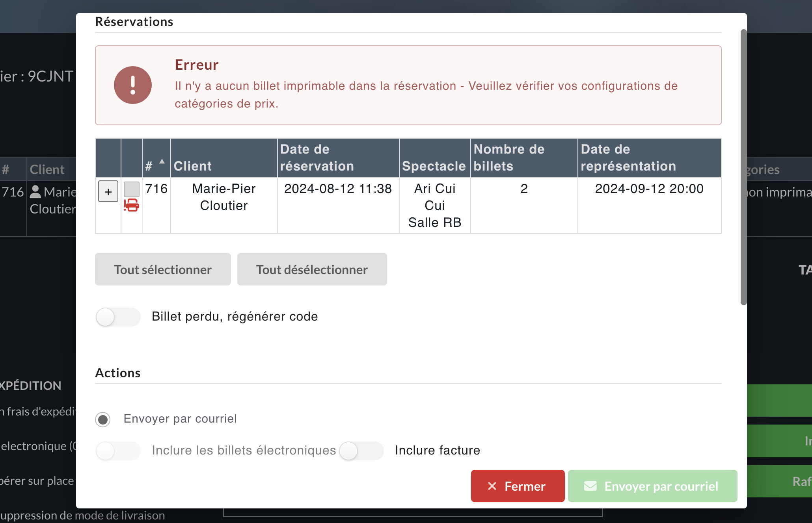Enable Inclure facture toggle
The image size is (812, 523).
pos(361,451)
